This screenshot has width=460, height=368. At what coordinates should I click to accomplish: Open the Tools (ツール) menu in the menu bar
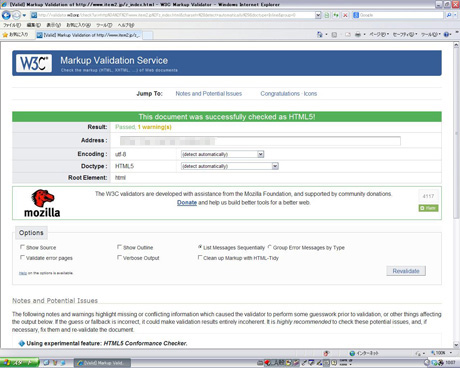pos(104,25)
